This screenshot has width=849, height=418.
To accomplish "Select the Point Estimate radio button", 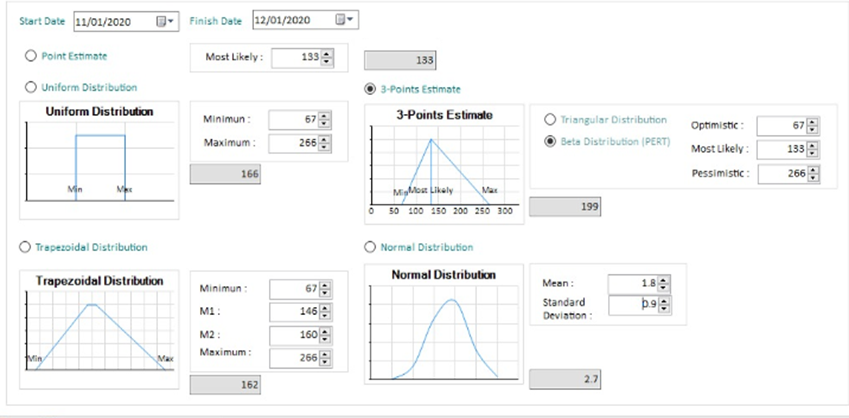I will coord(31,56).
